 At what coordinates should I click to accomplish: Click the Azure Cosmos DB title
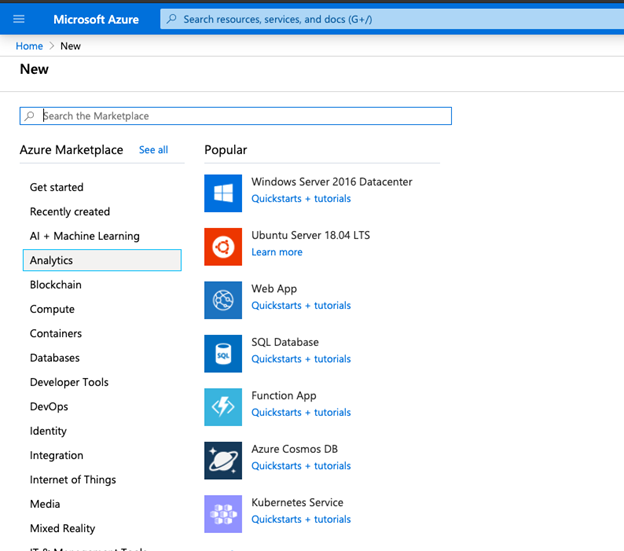click(294, 449)
